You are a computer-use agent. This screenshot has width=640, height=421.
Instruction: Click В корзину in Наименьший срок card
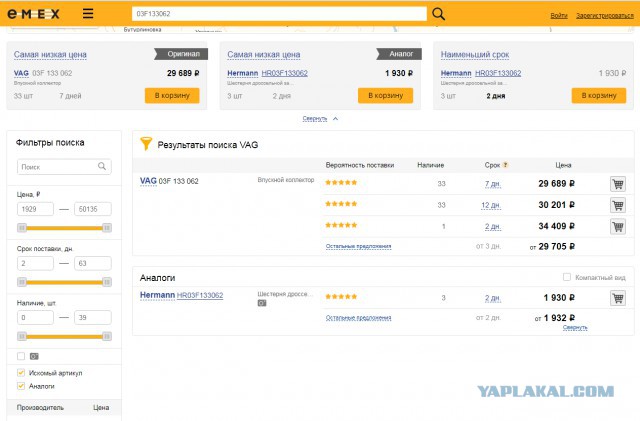click(x=599, y=96)
